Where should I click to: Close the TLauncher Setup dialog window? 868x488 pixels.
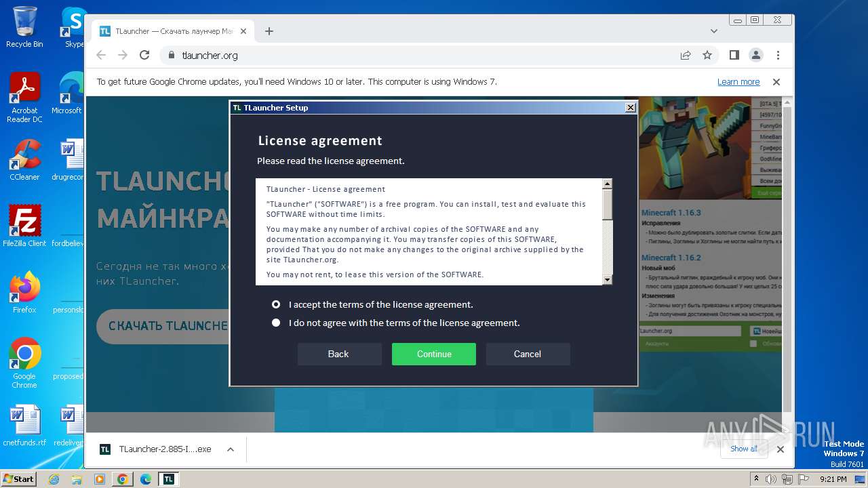[x=631, y=107]
